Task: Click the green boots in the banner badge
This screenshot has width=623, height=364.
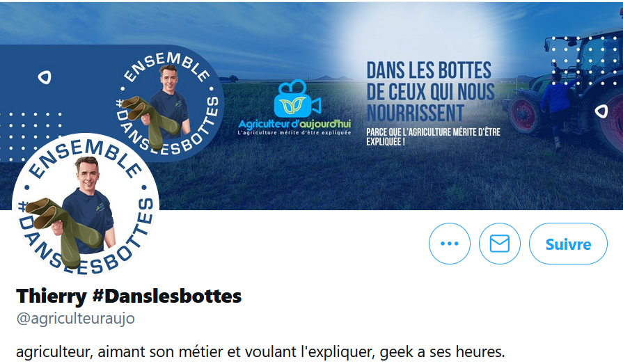Action: coord(152,120)
